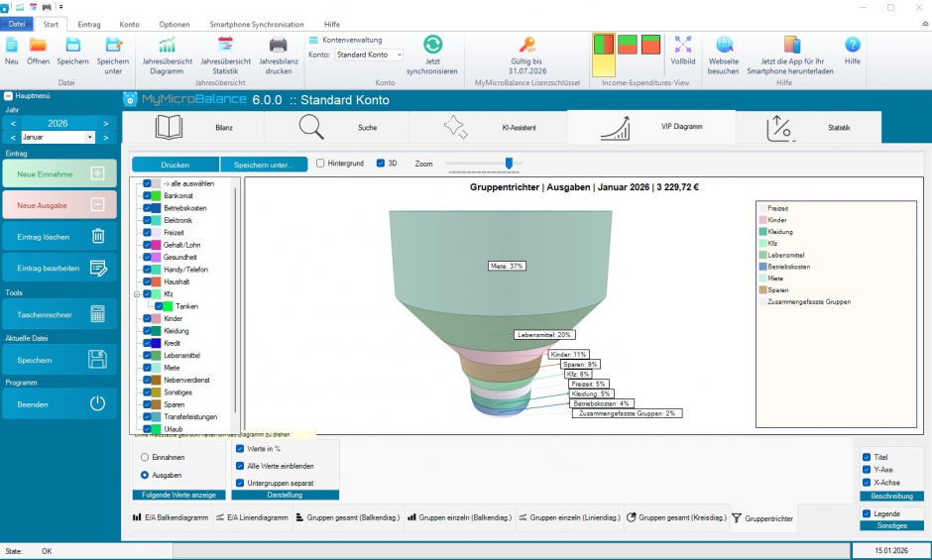
Task: Click the Drucken button above chart
Action: [175, 165]
